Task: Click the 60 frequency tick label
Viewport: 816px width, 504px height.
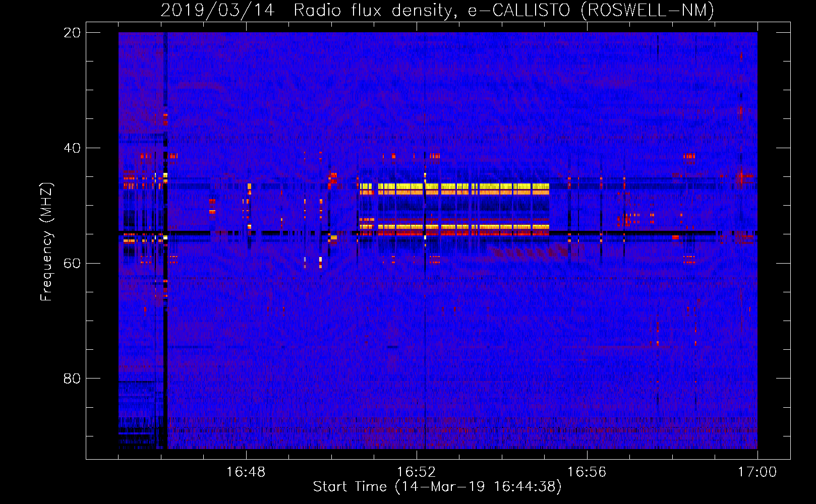Action: point(72,263)
